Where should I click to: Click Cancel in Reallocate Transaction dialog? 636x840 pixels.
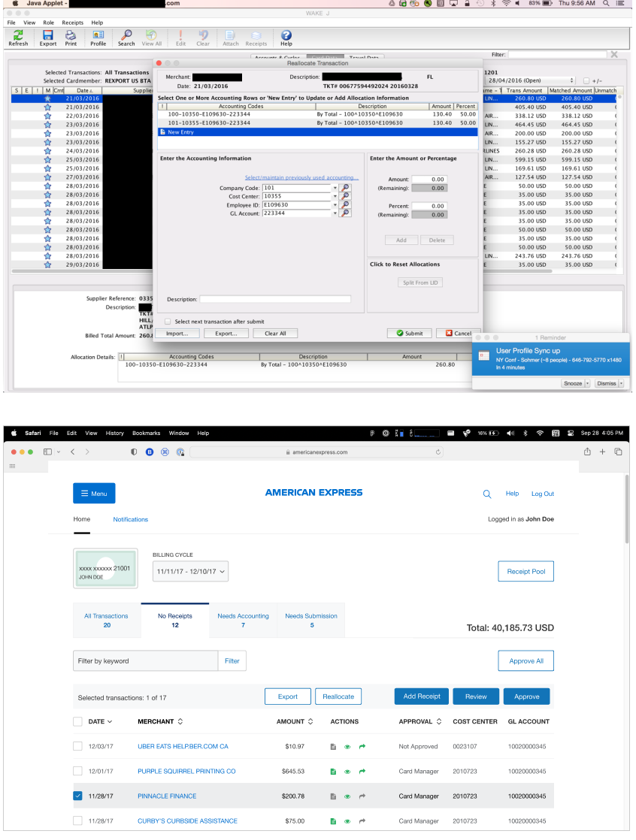tap(458, 333)
